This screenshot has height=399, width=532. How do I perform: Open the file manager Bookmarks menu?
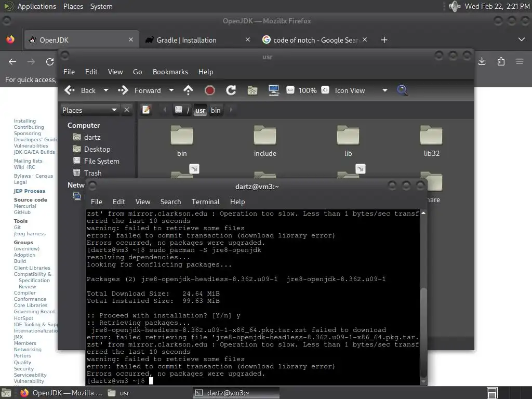pyautogui.click(x=170, y=72)
